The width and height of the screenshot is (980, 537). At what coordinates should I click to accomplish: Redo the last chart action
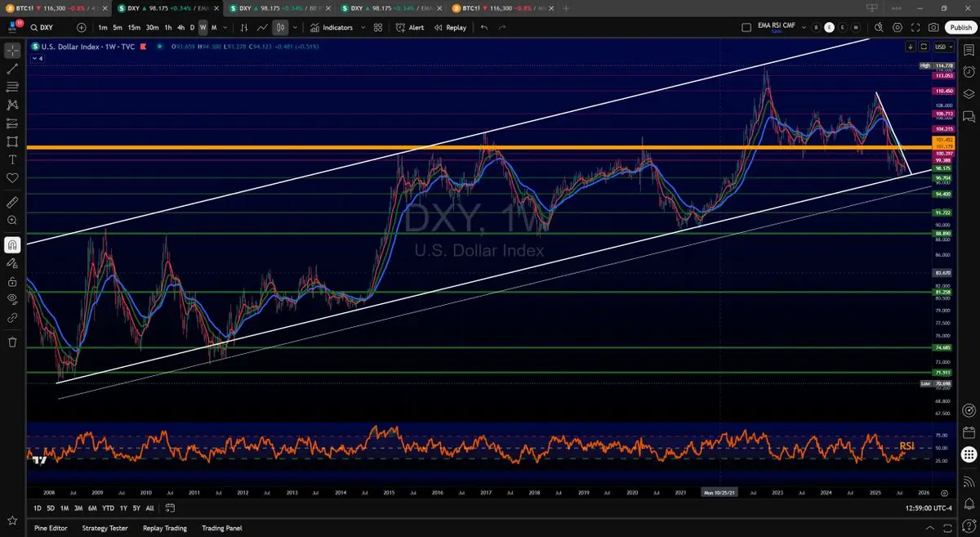point(502,27)
